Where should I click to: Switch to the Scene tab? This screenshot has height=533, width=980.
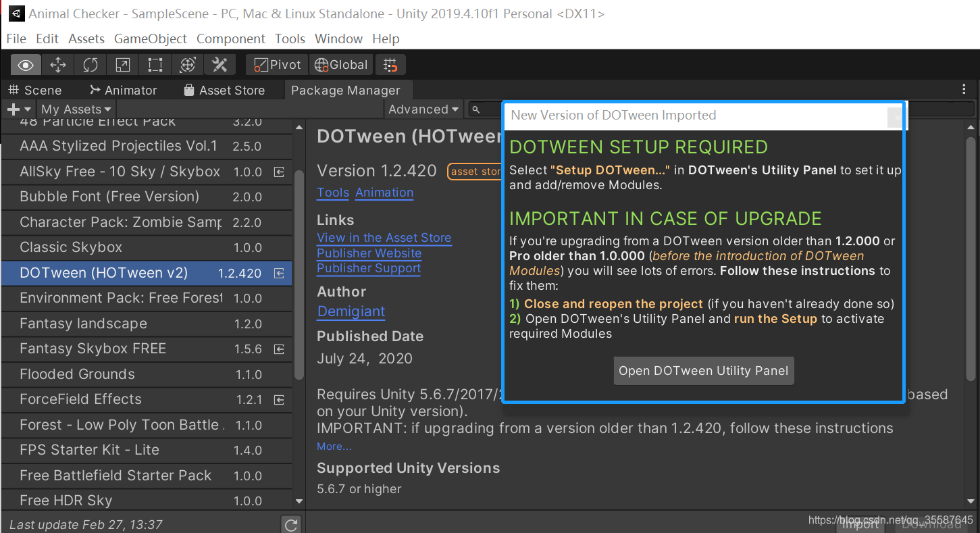click(x=35, y=90)
